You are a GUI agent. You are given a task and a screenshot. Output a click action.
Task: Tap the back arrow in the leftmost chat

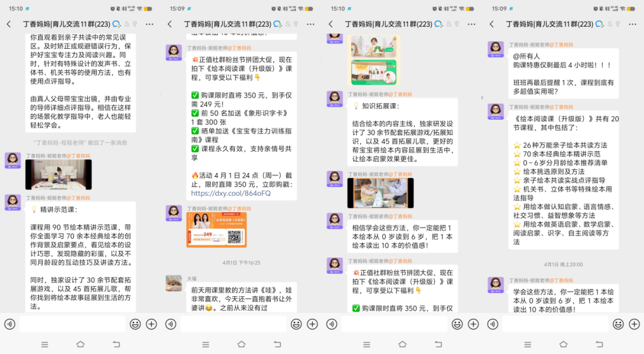pyautogui.click(x=8, y=24)
